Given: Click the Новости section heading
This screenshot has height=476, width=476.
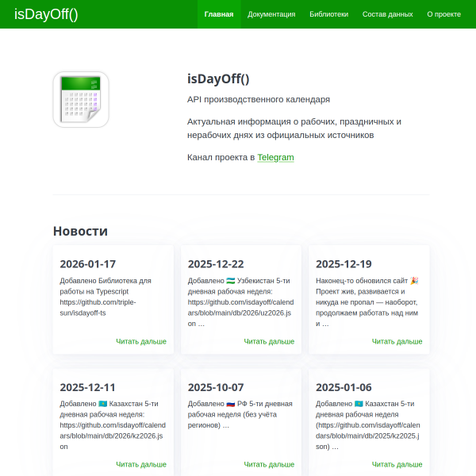Looking at the screenshot, I should (x=80, y=231).
